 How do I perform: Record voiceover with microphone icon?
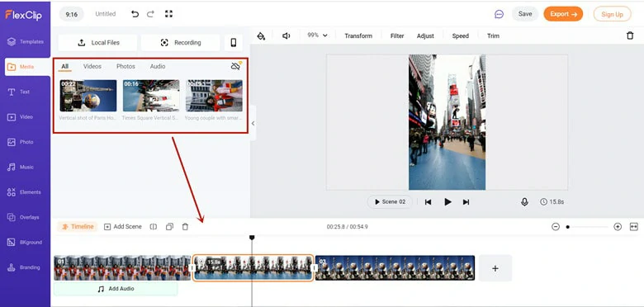click(524, 202)
